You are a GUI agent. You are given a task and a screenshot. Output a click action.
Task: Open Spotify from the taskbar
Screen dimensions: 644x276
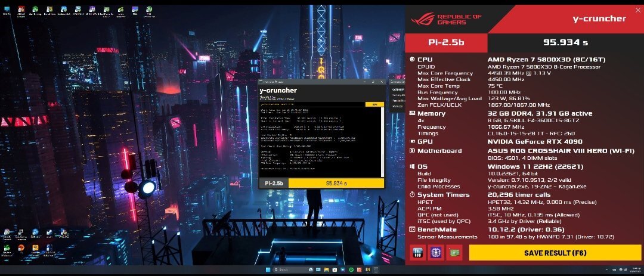click(x=351, y=269)
